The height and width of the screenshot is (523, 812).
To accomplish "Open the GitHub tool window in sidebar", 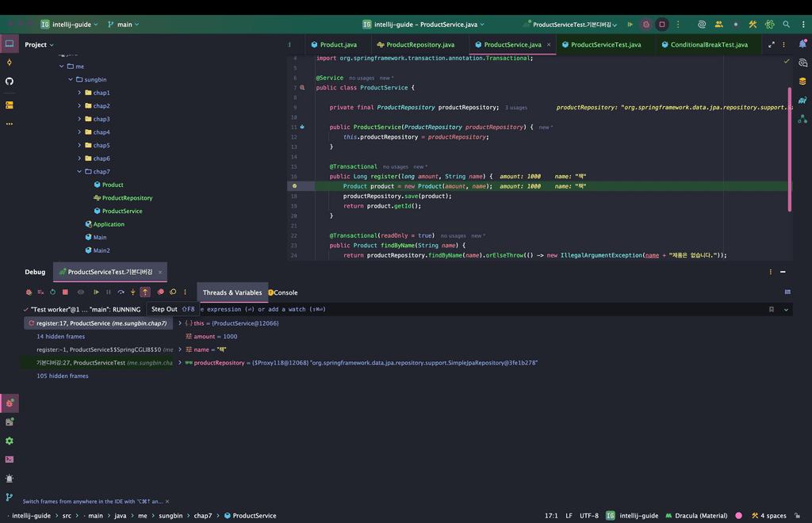I will (10, 81).
